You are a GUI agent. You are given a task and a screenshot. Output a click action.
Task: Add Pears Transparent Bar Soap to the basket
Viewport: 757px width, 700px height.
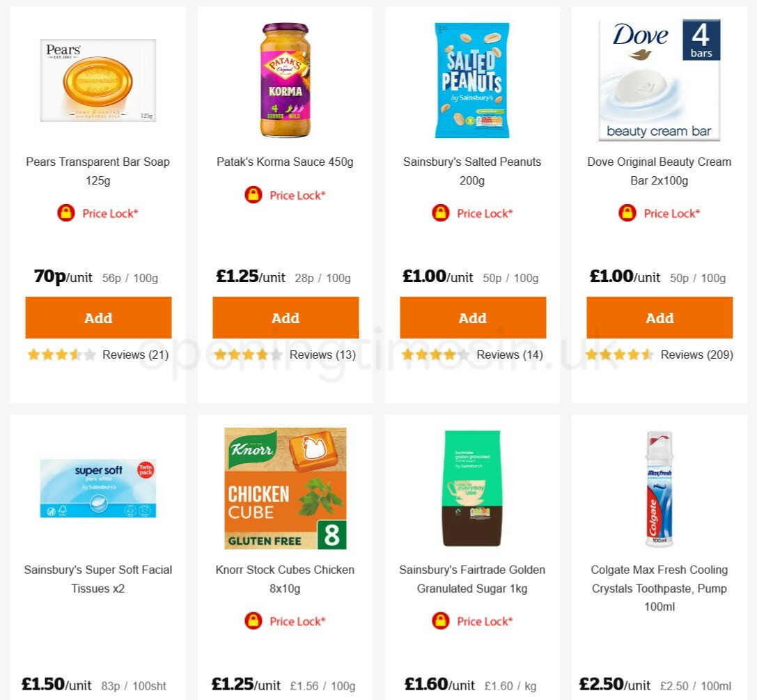pos(98,318)
